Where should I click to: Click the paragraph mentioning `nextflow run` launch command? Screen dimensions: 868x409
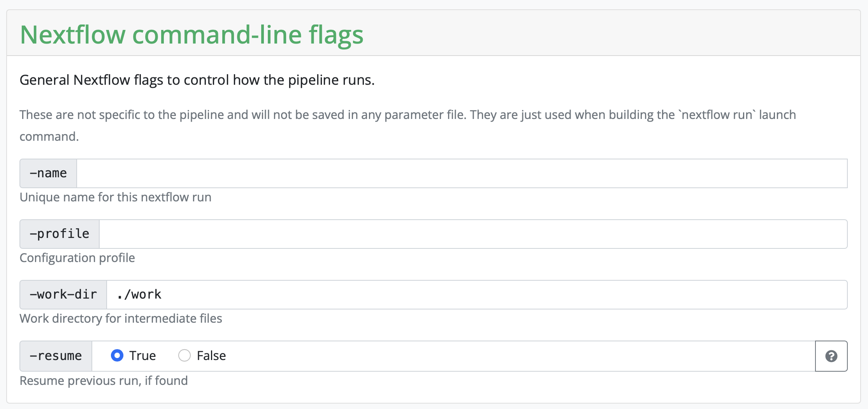[407, 115]
